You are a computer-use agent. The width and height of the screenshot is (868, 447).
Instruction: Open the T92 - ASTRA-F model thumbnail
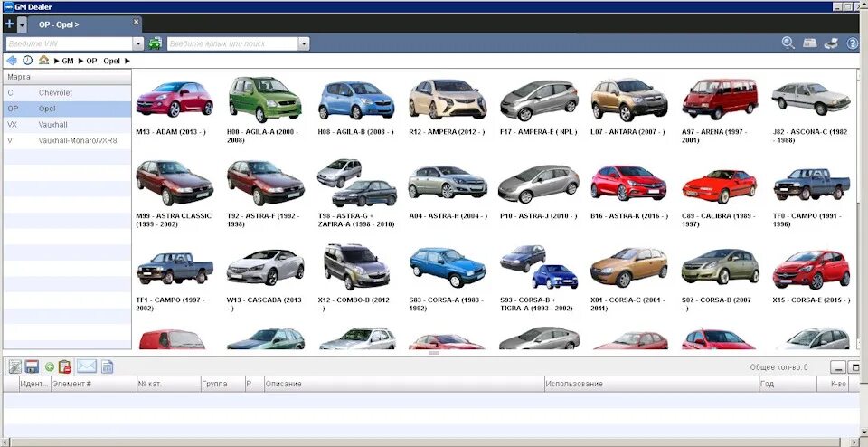click(265, 183)
